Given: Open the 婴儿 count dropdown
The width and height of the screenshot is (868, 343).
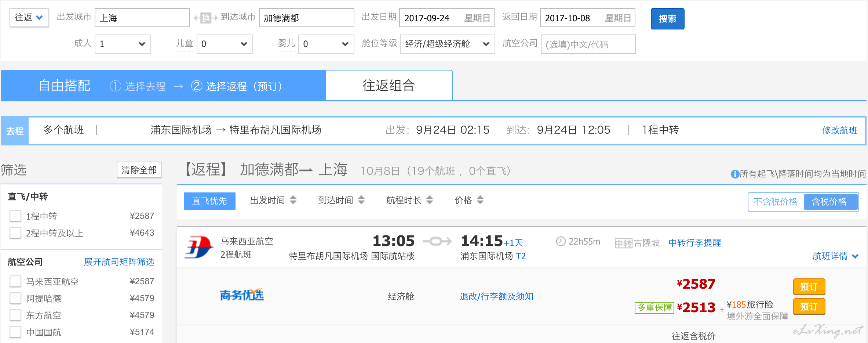Looking at the screenshot, I should click(x=326, y=44).
